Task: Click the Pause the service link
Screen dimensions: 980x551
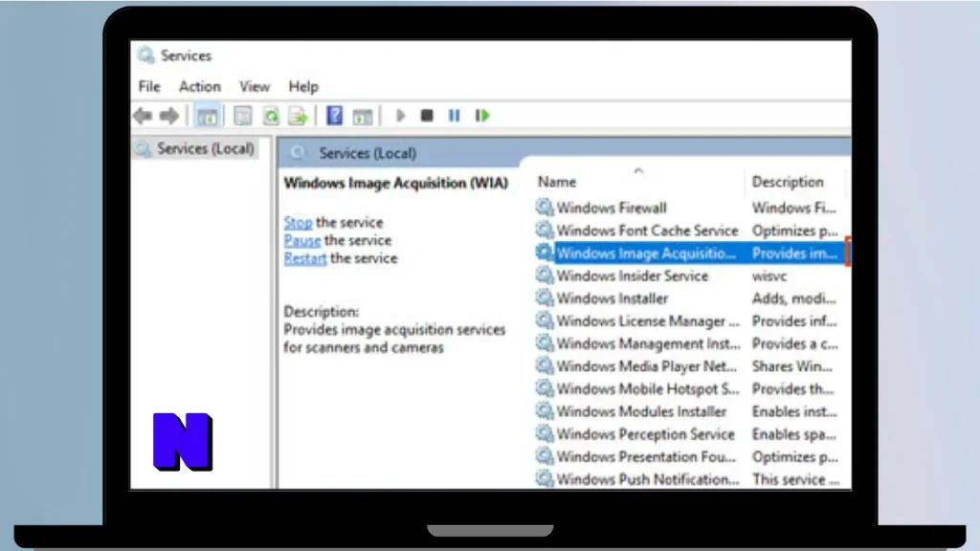Action: [x=302, y=240]
